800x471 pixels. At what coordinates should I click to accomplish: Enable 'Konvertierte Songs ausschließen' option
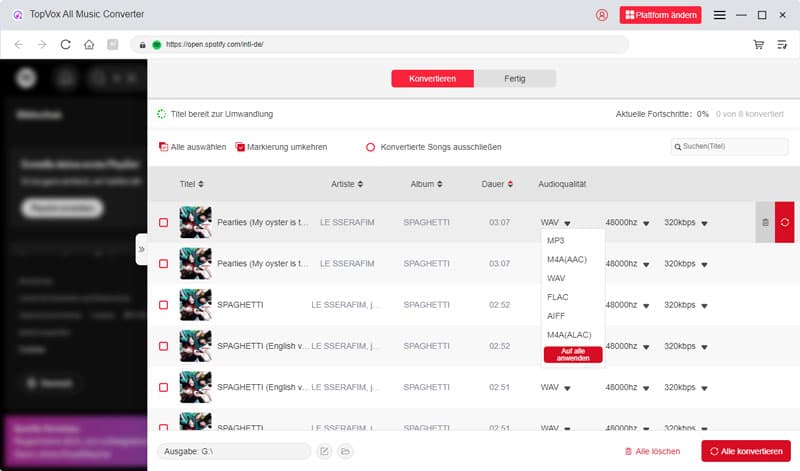[x=370, y=147]
